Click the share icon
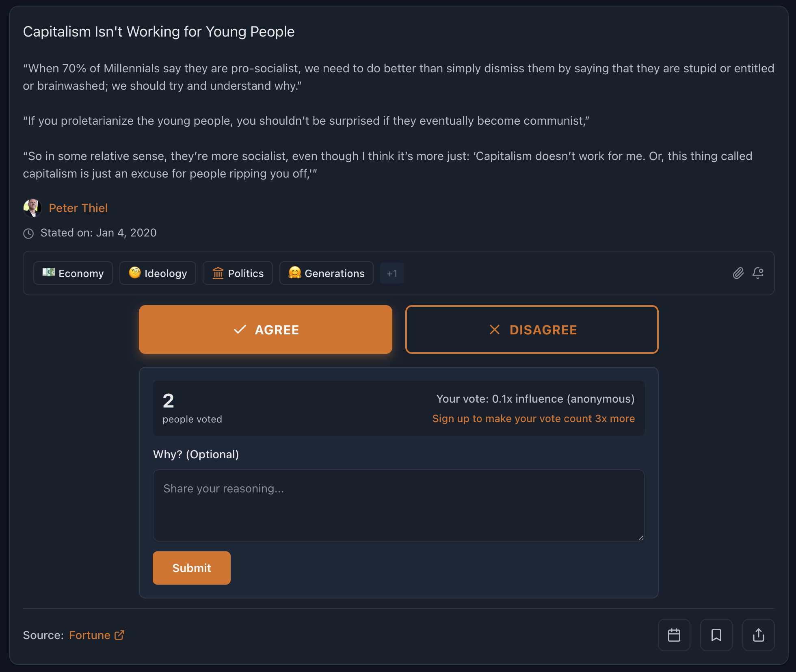Image resolution: width=796 pixels, height=672 pixels. [x=758, y=635]
